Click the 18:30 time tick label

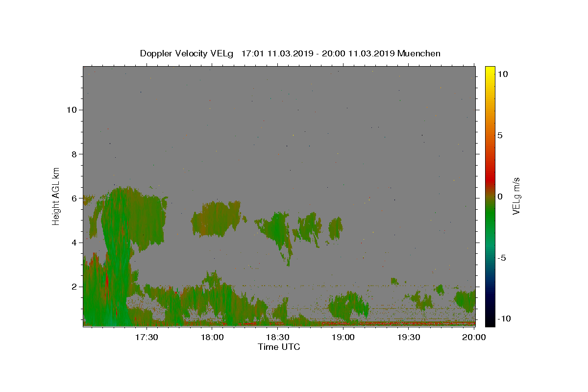(277, 338)
